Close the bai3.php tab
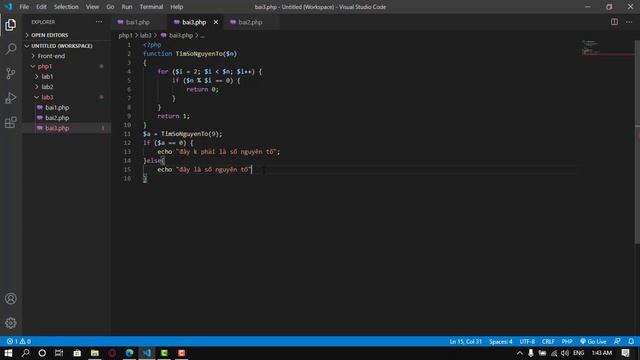640x360 pixels. coord(216,22)
